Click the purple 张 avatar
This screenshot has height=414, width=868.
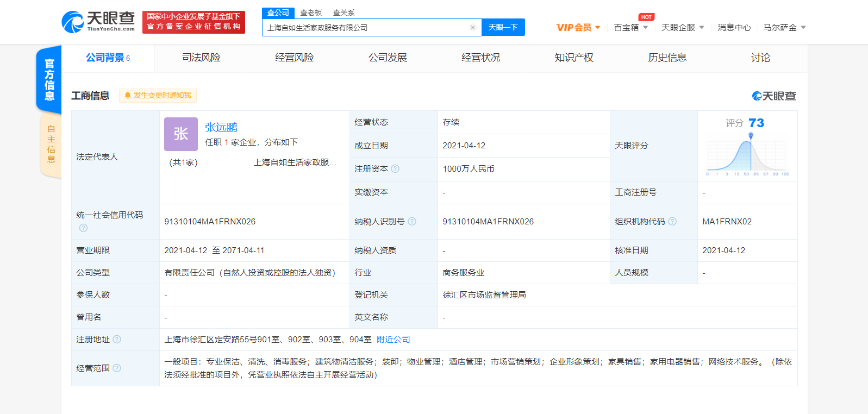(181, 134)
